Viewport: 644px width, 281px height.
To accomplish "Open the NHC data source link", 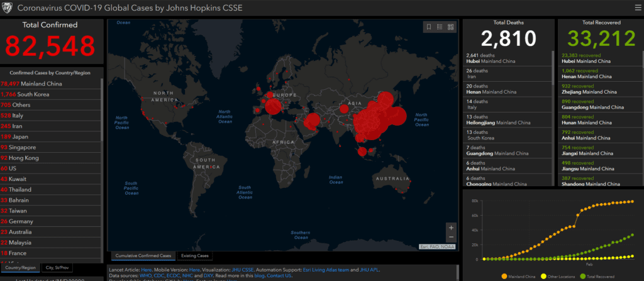I will pyautogui.click(x=187, y=276).
